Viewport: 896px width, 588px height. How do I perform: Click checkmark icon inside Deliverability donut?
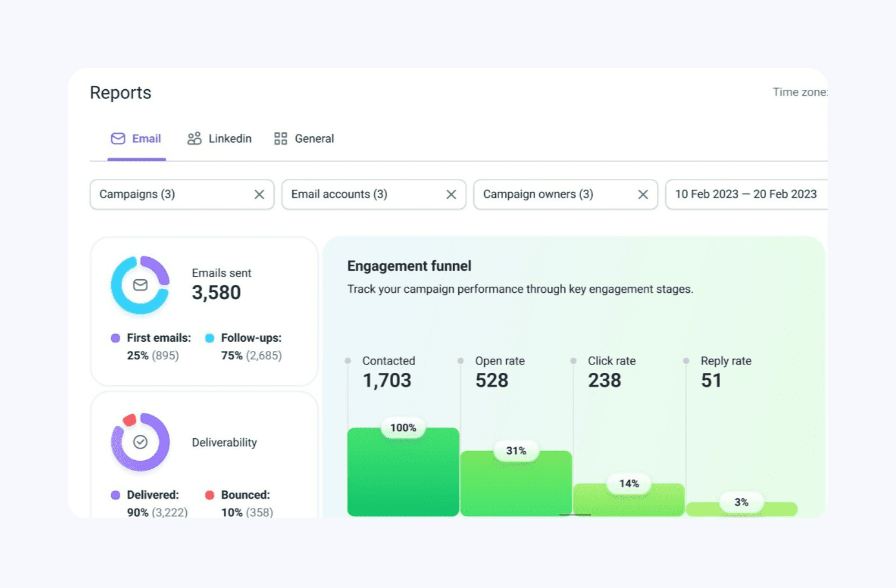pos(140,442)
